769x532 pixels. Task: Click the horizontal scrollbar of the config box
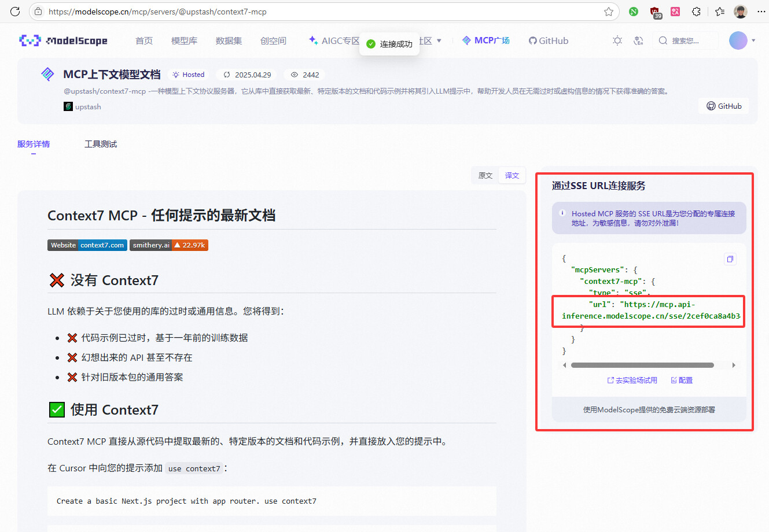642,365
